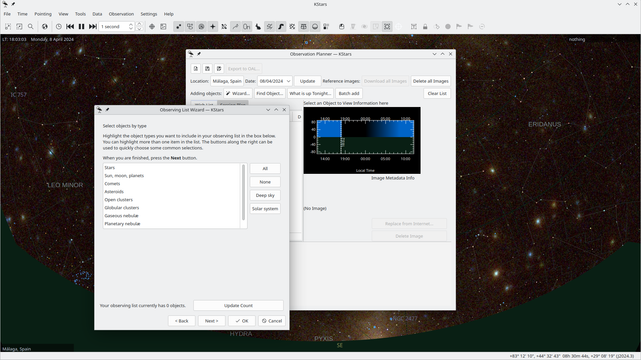Click the grey circle toolbar icon
This screenshot has height=360, width=641.
[x=448, y=27]
